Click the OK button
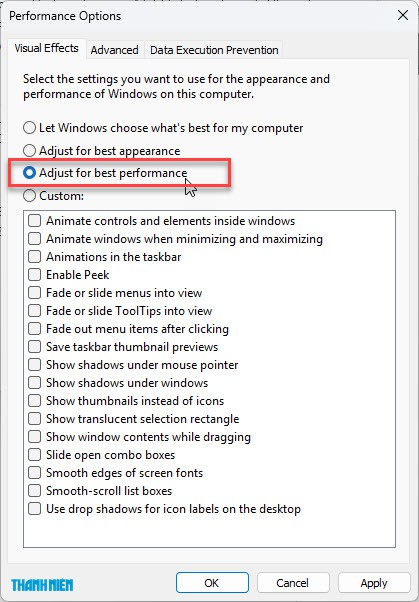419x602 pixels. 212,583
